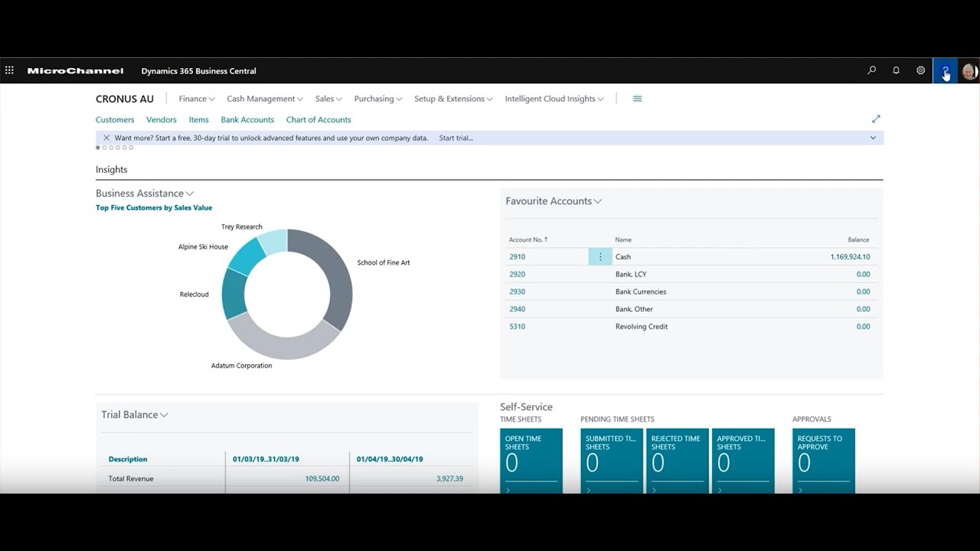Expand the Finance menu
Viewport: 980px width, 551px height.
click(x=197, y=99)
